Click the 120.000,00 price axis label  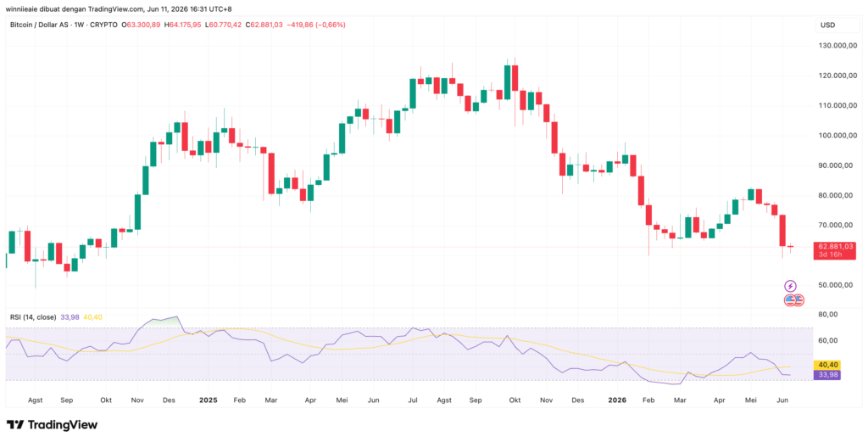point(837,76)
